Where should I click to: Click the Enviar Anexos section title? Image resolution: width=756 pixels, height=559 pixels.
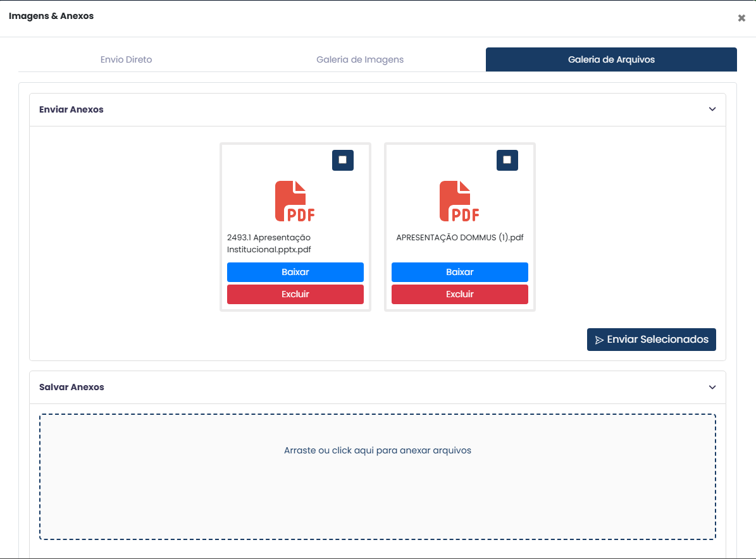pos(71,109)
